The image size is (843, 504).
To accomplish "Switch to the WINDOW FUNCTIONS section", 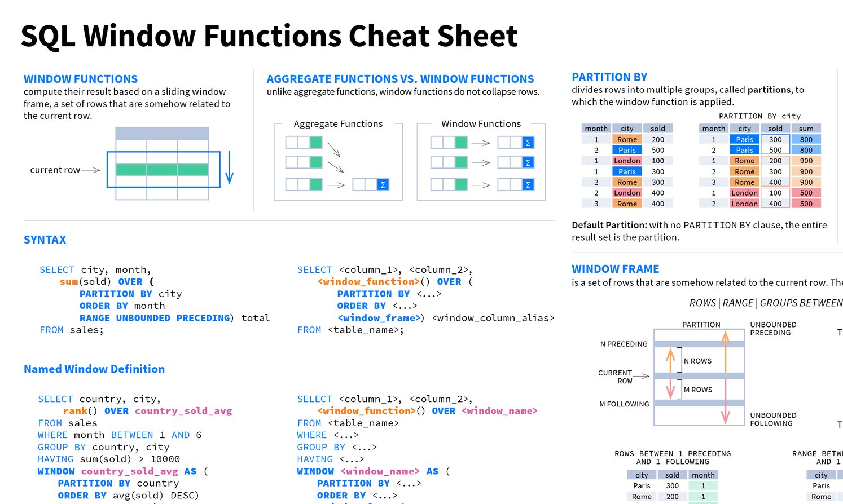I will [x=80, y=78].
